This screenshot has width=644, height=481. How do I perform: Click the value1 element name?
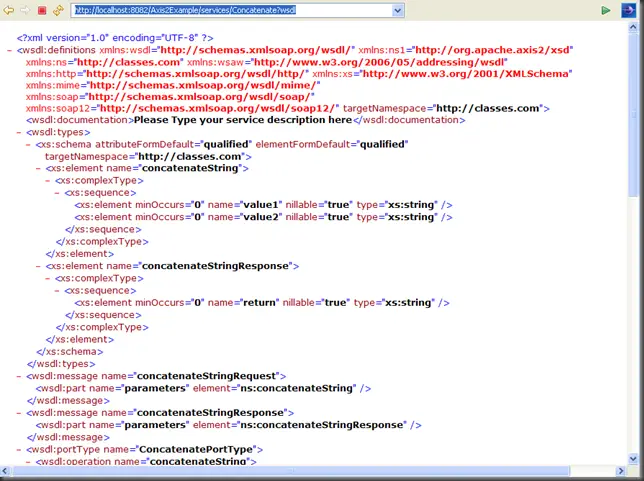[x=261, y=205]
